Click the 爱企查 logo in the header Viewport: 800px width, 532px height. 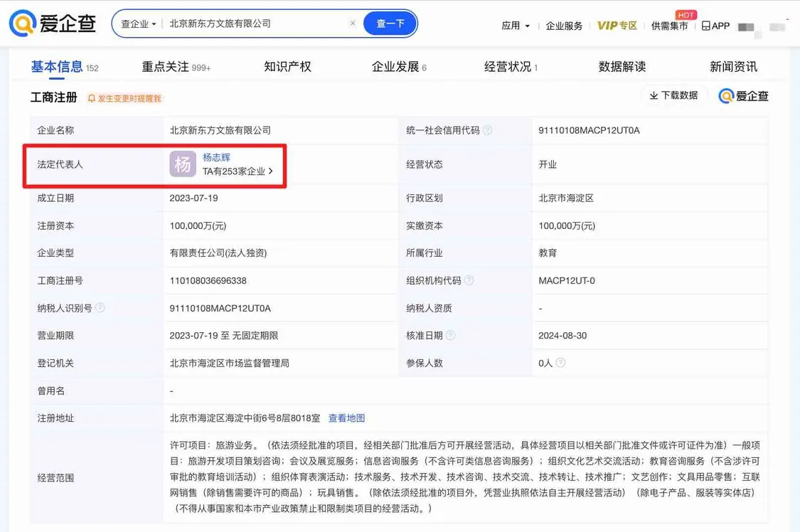coord(53,23)
